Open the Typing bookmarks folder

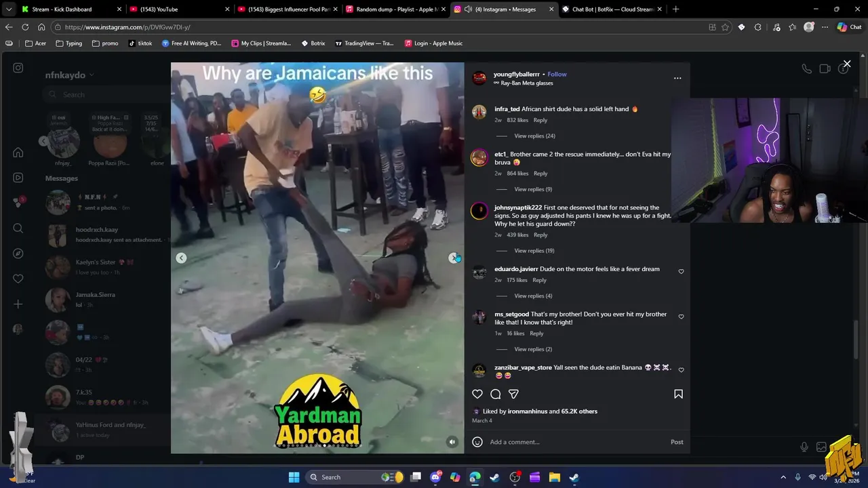tap(68, 43)
